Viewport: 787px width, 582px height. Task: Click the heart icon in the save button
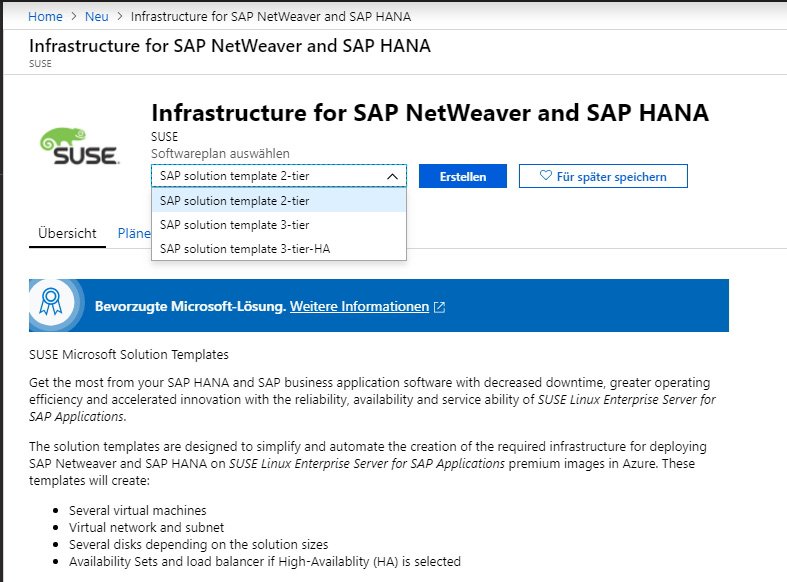[545, 176]
